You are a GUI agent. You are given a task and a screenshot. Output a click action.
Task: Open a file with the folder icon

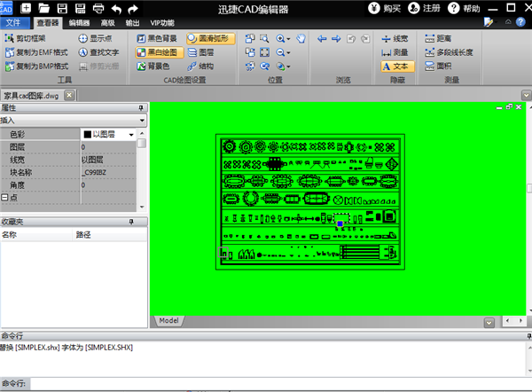44,8
